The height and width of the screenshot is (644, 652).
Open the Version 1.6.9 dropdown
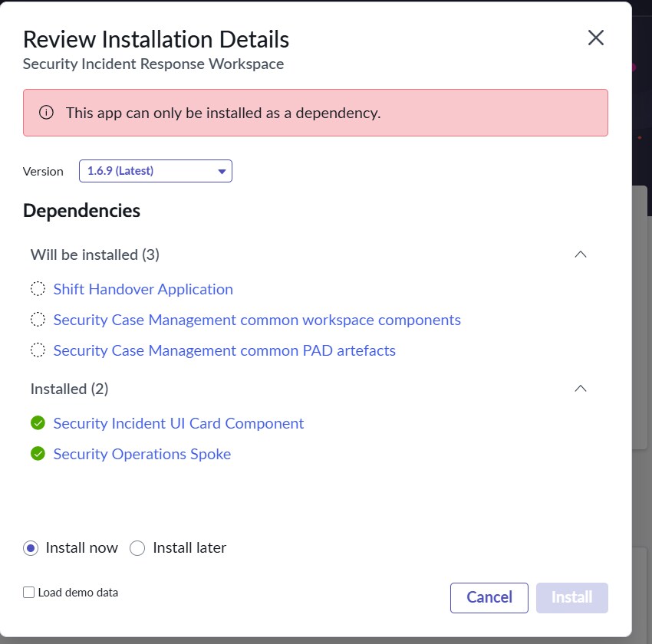pos(156,171)
